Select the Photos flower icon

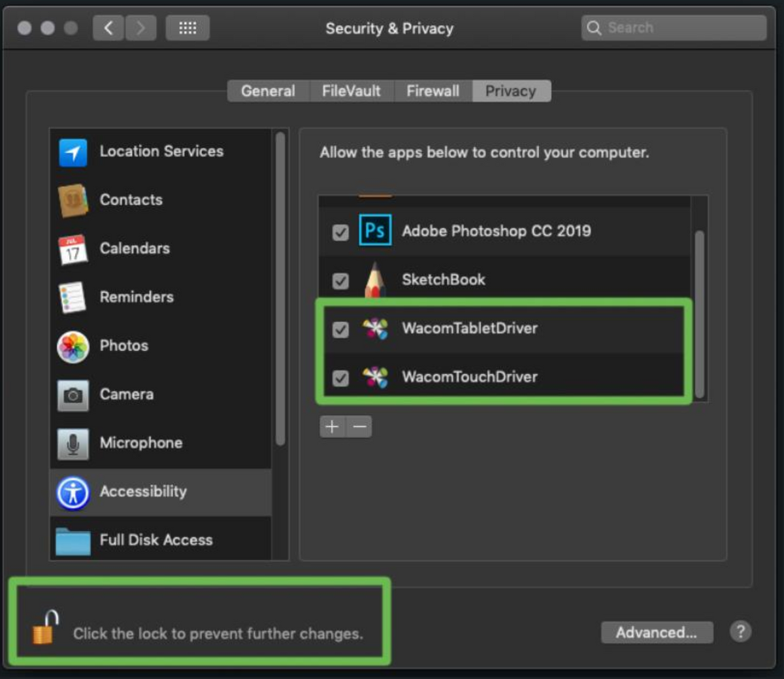(73, 346)
